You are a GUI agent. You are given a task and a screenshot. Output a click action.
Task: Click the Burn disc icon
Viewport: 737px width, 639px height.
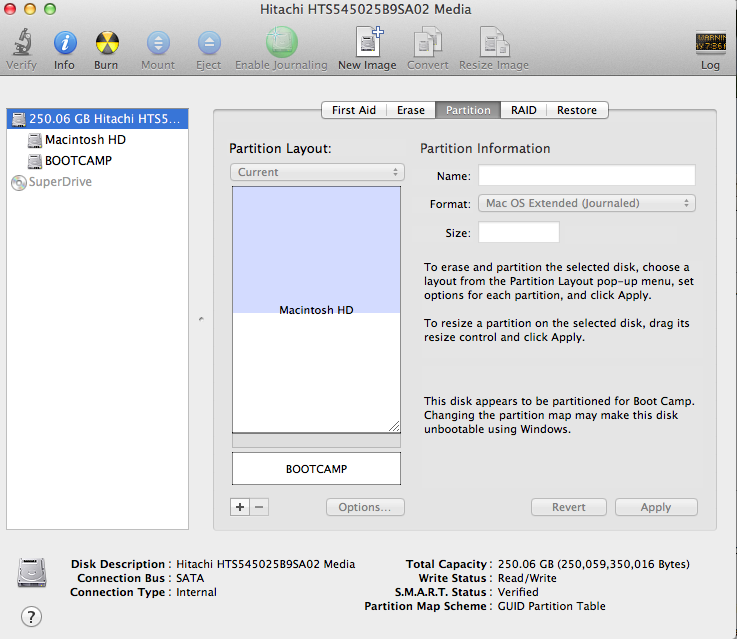point(107,43)
